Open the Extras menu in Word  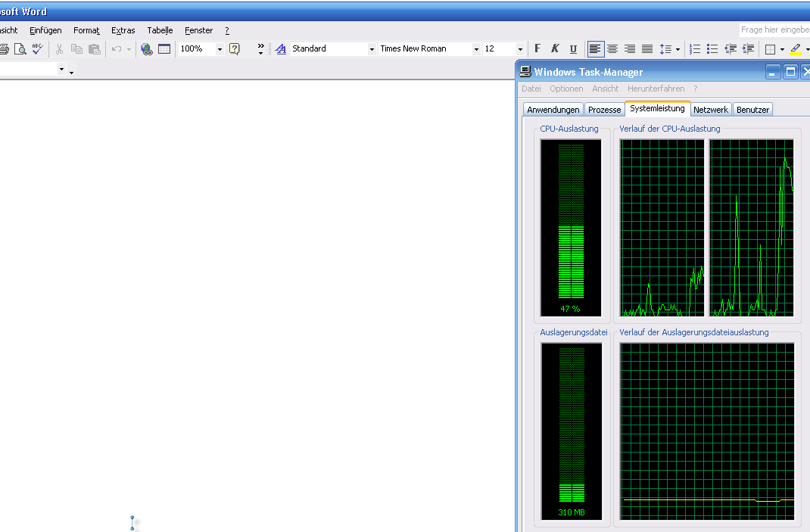tap(123, 30)
